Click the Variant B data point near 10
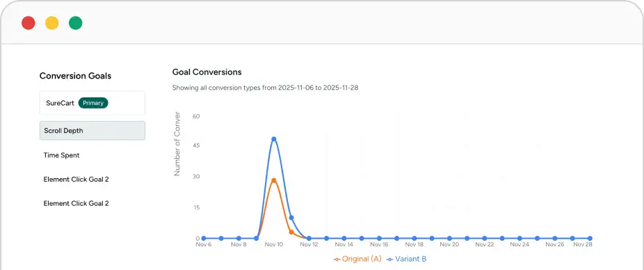The image size is (644, 270). [291, 218]
